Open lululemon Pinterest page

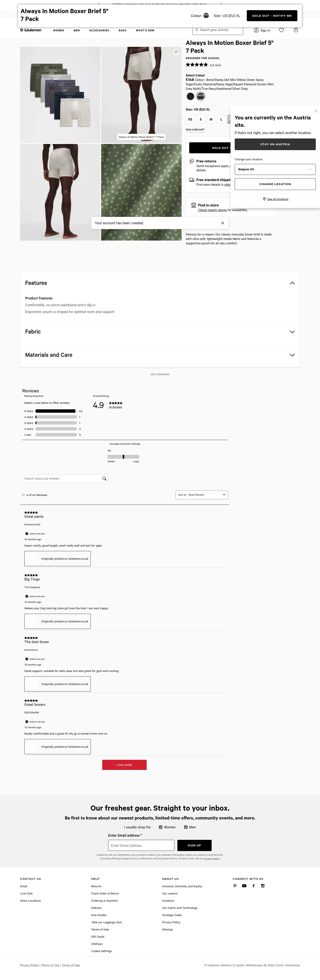(x=235, y=886)
